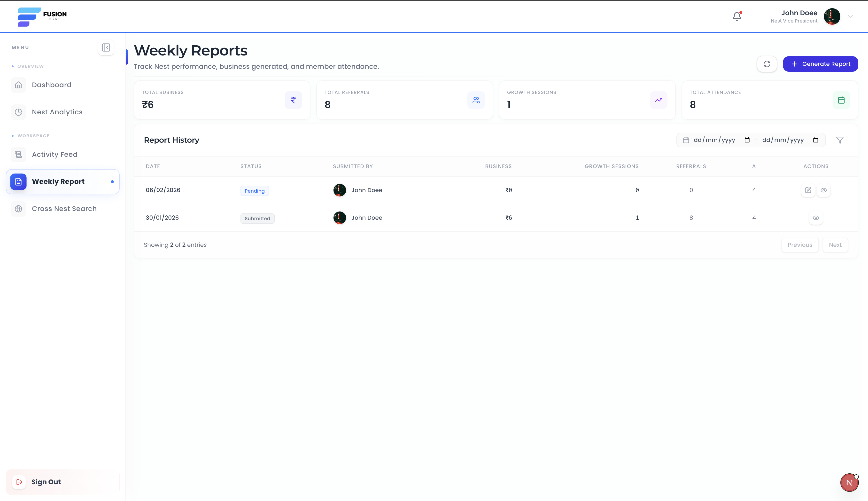Image resolution: width=868 pixels, height=501 pixels.
Task: Open the start date picker
Action: point(747,140)
